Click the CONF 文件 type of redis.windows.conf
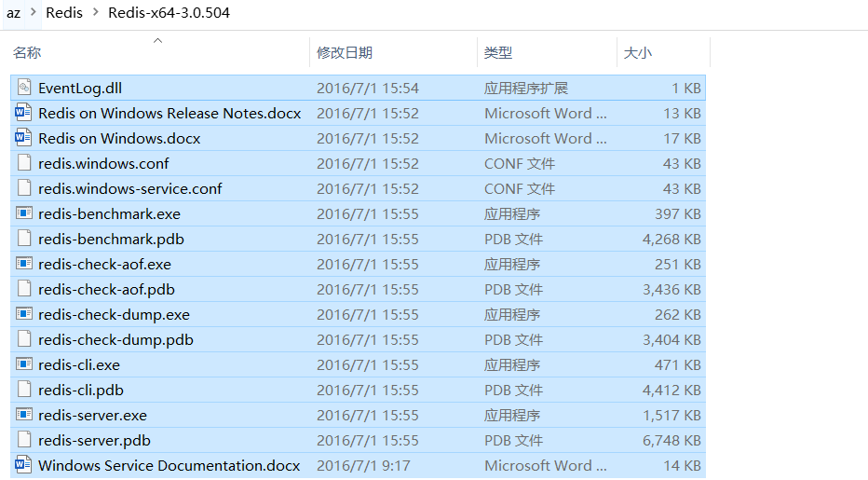Image resolution: width=868 pixels, height=480 pixels. click(x=520, y=163)
